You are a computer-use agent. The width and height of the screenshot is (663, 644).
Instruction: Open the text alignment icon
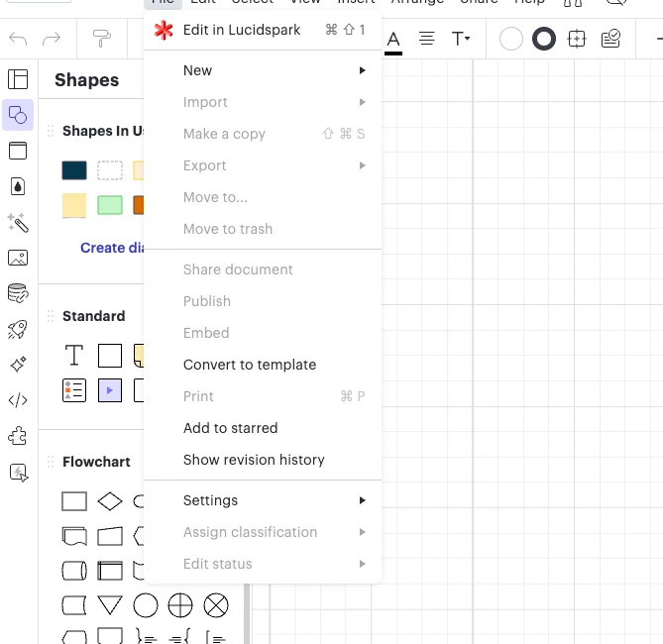point(426,39)
